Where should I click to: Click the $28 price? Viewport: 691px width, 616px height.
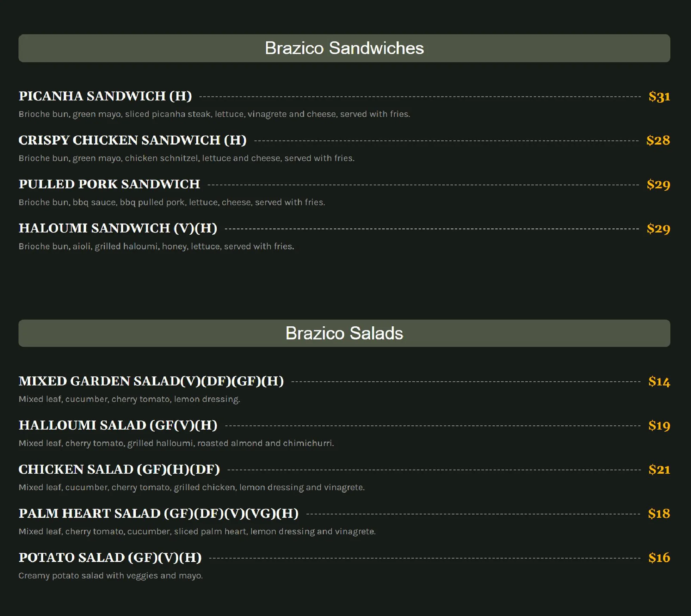(658, 140)
